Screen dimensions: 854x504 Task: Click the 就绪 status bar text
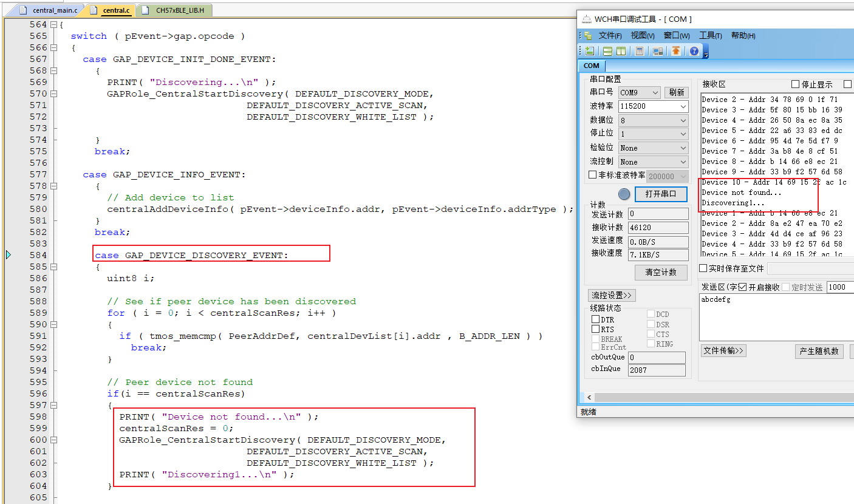click(x=588, y=412)
